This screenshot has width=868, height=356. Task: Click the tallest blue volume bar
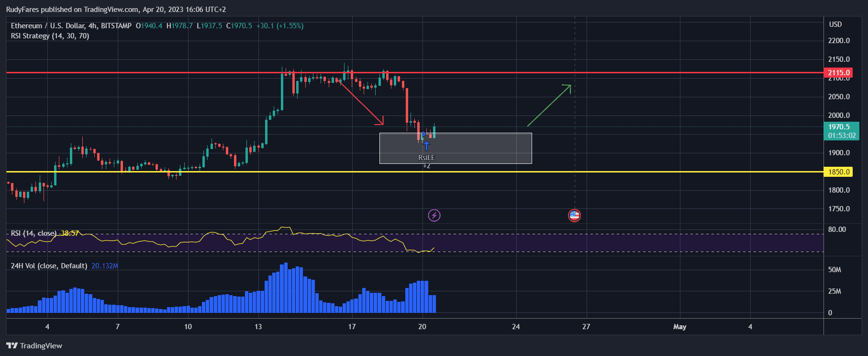[286, 287]
